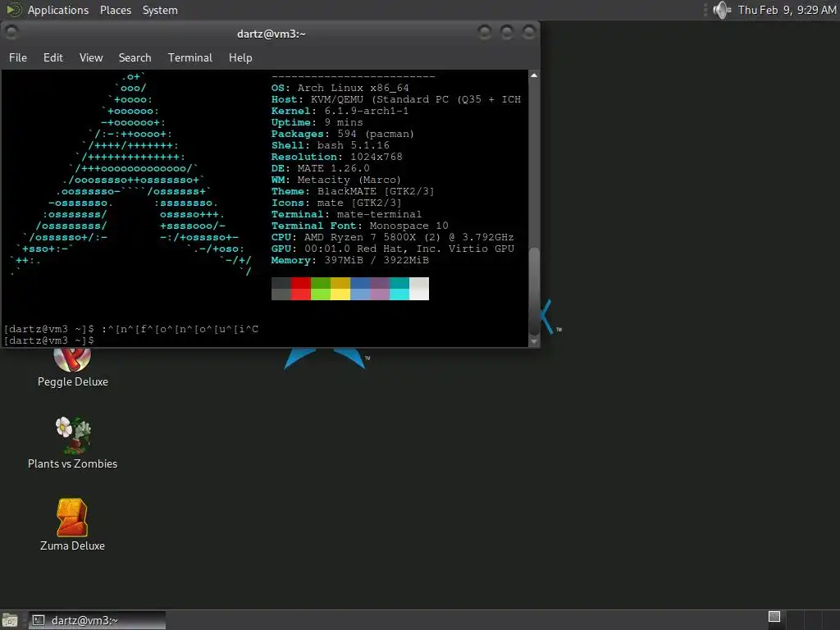Click the 'Icons: mate [GTK2/3]' line

tap(336, 203)
